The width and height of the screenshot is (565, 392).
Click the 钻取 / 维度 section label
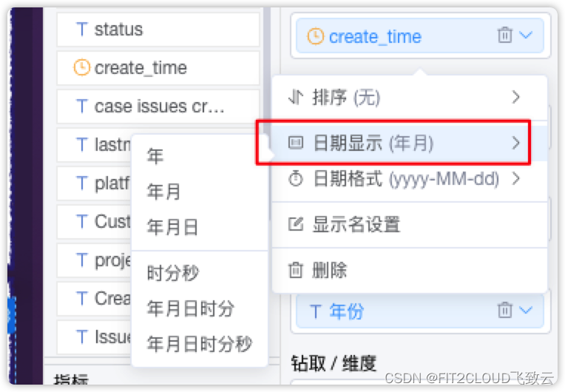point(334,363)
